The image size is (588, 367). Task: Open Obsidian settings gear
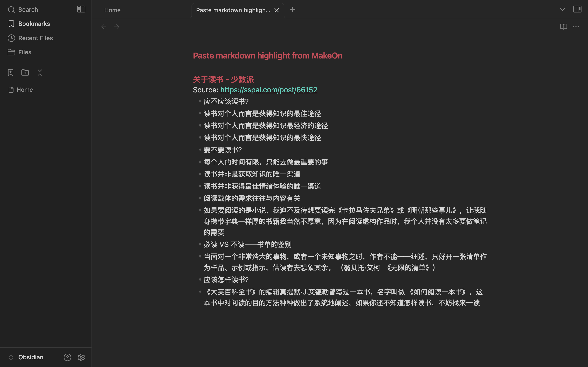coord(81,357)
